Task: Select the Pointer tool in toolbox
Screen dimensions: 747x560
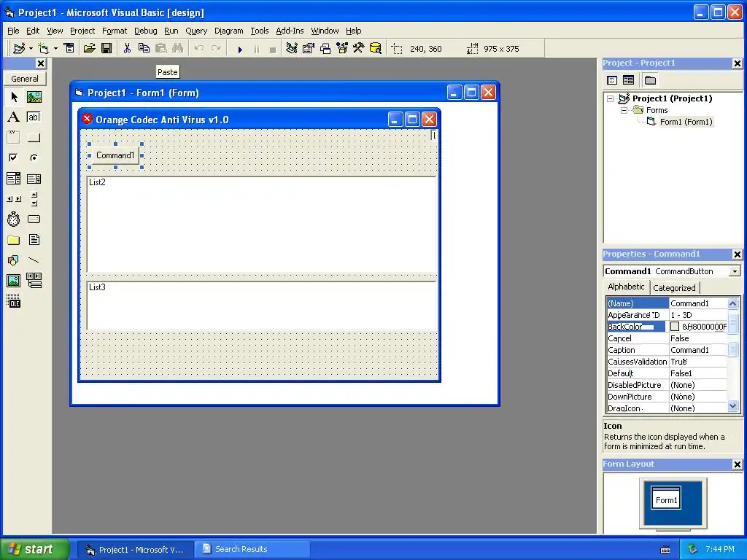Action: [x=14, y=97]
